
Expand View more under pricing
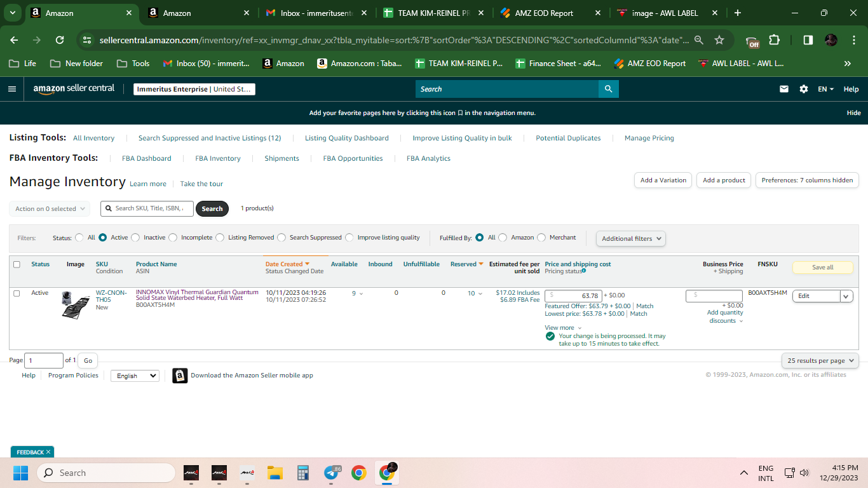[x=563, y=328]
